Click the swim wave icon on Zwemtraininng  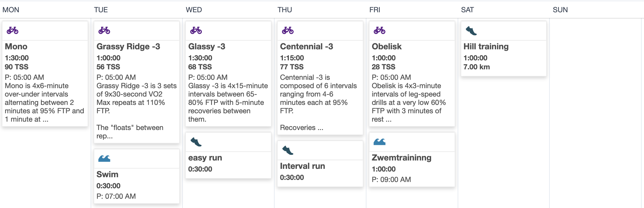click(x=380, y=142)
